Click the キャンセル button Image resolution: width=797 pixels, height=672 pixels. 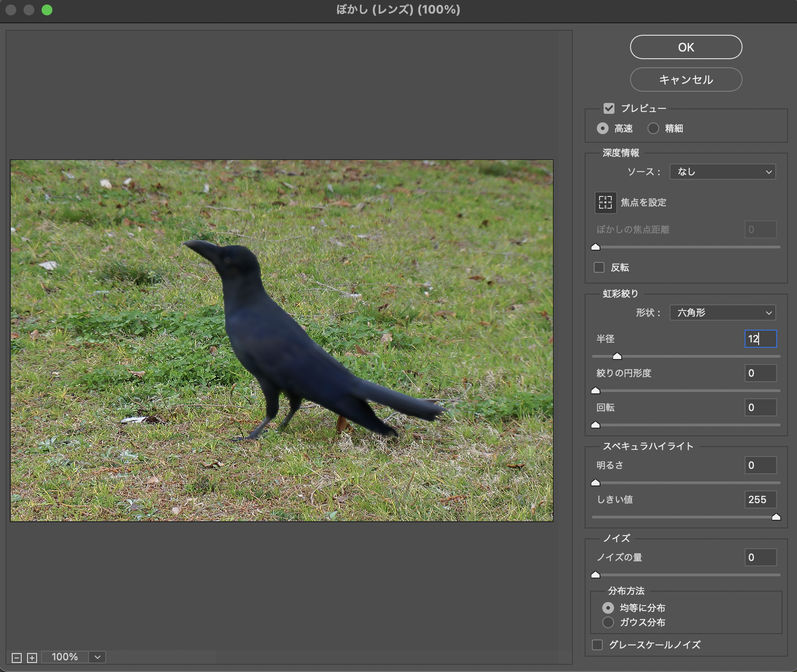tap(686, 79)
